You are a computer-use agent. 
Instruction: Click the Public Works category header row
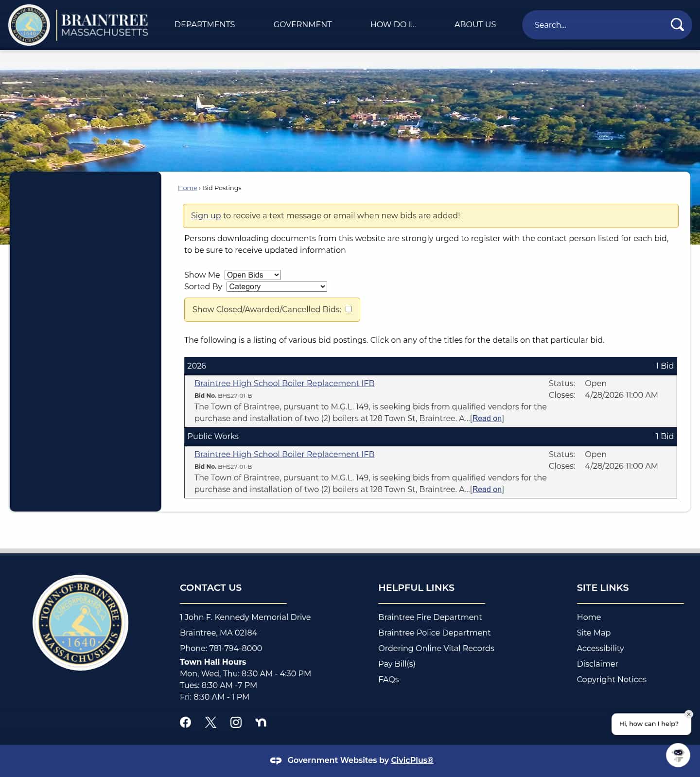click(x=431, y=437)
